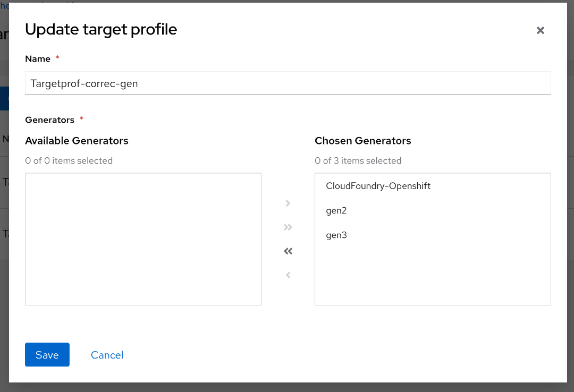Save the target profile changes
Viewport: 574px width, 392px height.
coord(47,355)
